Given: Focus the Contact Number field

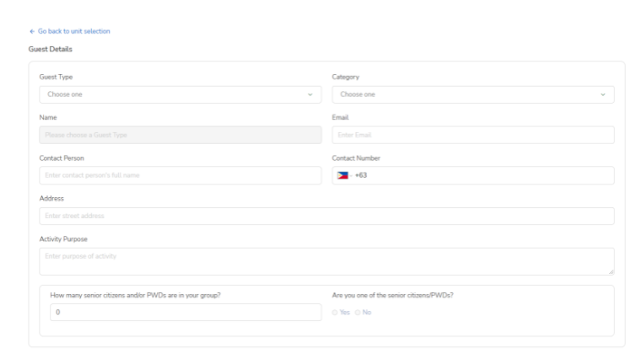Looking at the screenshot, I should point(489,175).
